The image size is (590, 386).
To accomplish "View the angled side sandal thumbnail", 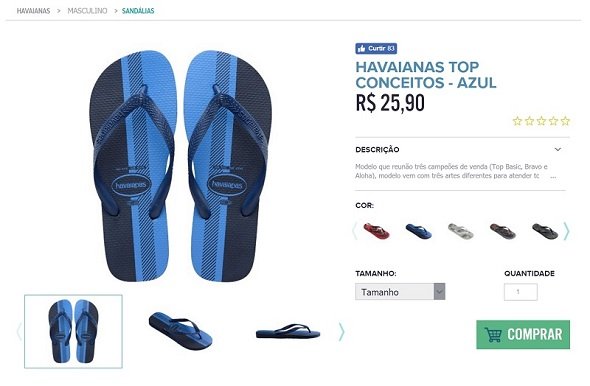I will tap(181, 331).
